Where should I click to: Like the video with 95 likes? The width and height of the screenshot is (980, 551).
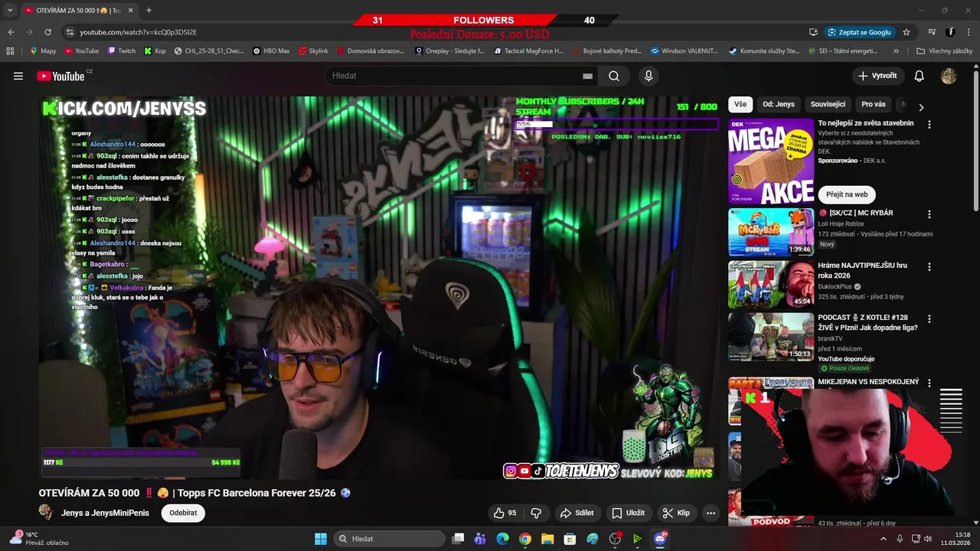(505, 513)
